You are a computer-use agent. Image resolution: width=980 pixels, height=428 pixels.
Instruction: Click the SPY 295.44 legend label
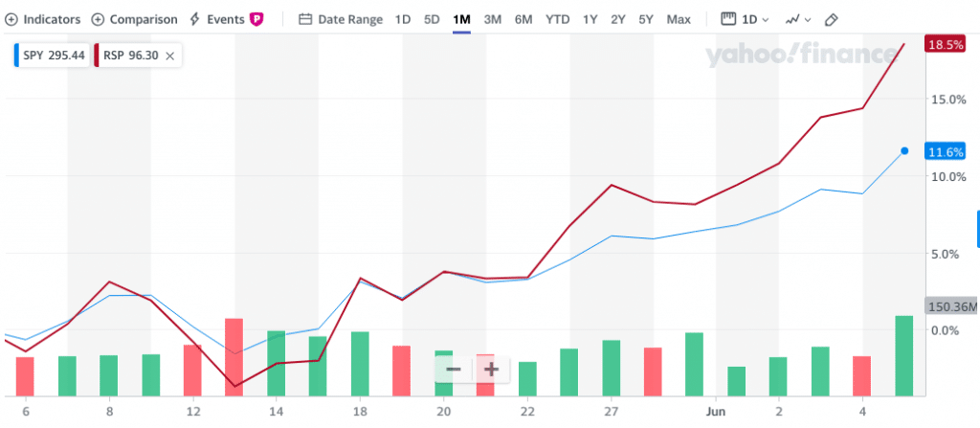(x=52, y=56)
